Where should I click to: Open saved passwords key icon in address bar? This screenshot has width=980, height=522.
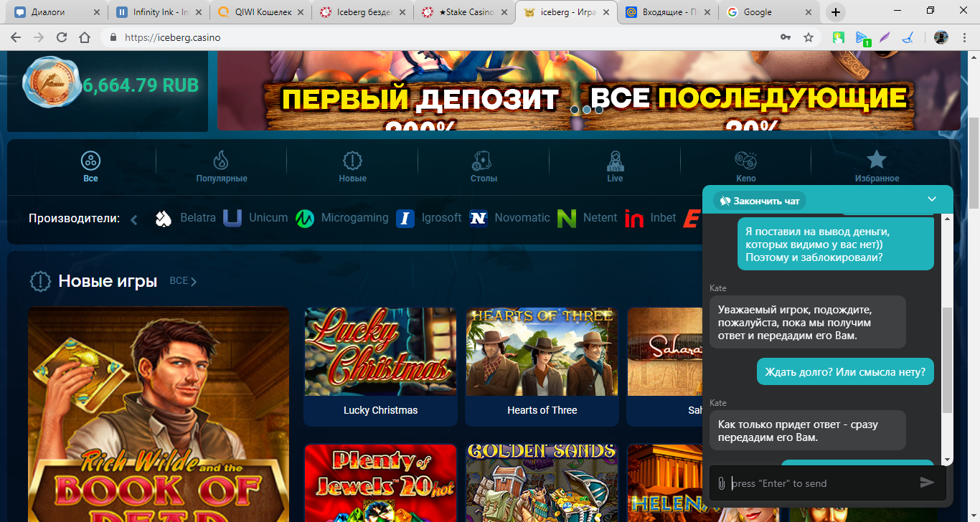coord(786,37)
